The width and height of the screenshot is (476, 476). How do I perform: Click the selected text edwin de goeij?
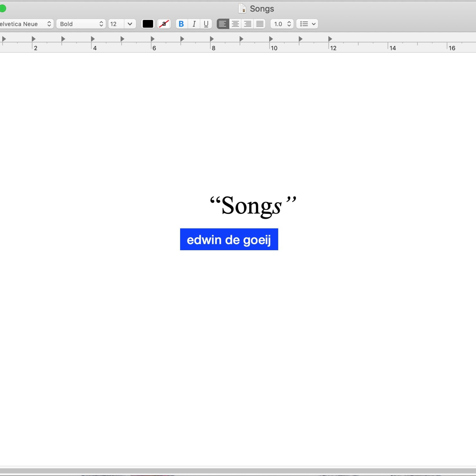(x=229, y=239)
